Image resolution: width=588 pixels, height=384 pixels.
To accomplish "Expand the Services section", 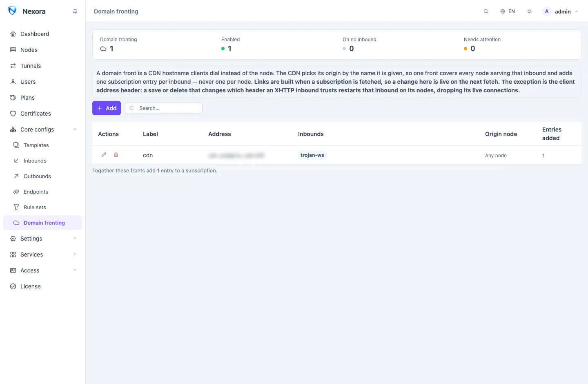I will click(x=42, y=255).
